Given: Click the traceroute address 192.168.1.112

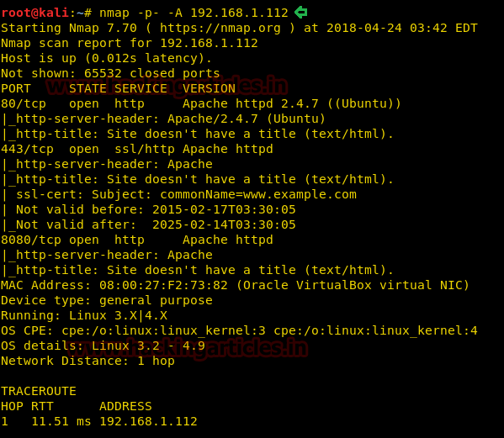Looking at the screenshot, I should click(x=148, y=421).
